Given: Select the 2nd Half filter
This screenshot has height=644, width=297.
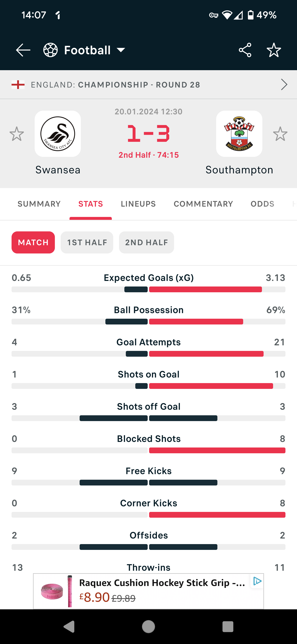Looking at the screenshot, I should click(x=146, y=242).
